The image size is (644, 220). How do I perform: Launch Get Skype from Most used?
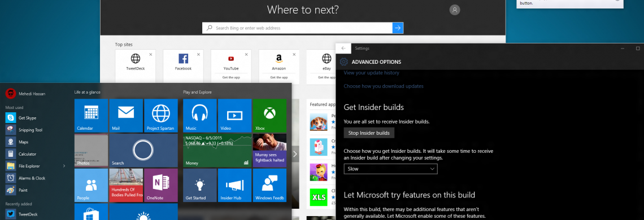coord(28,118)
